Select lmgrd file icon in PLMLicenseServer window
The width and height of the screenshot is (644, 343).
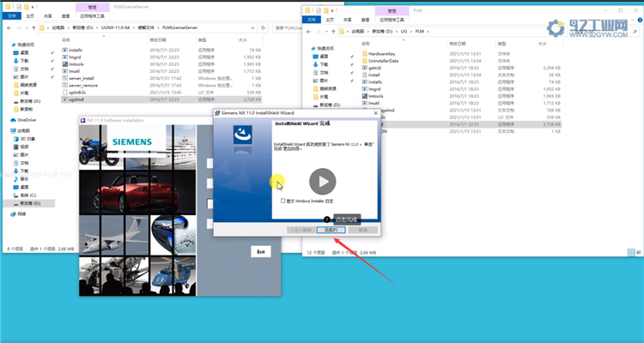(x=65, y=57)
